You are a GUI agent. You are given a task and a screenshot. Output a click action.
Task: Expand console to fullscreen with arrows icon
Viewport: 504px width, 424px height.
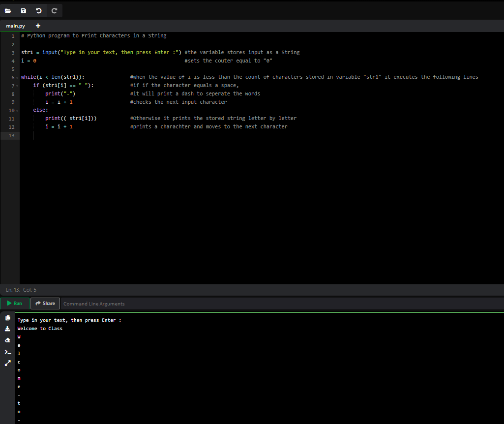pos(8,363)
